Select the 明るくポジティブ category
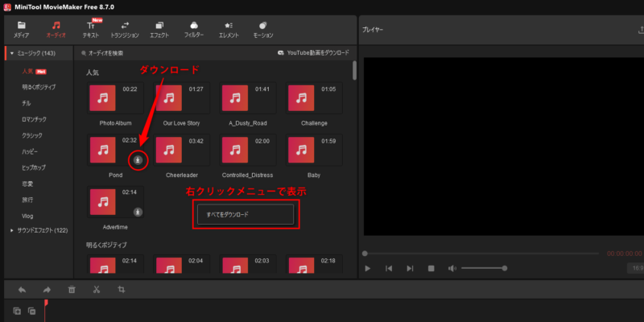The width and height of the screenshot is (644, 322). tap(39, 88)
